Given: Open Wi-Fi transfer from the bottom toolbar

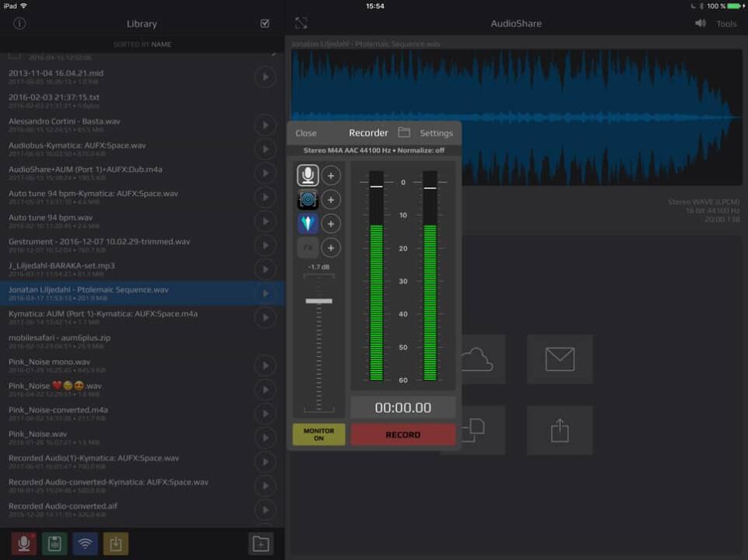Looking at the screenshot, I should pyautogui.click(x=85, y=544).
